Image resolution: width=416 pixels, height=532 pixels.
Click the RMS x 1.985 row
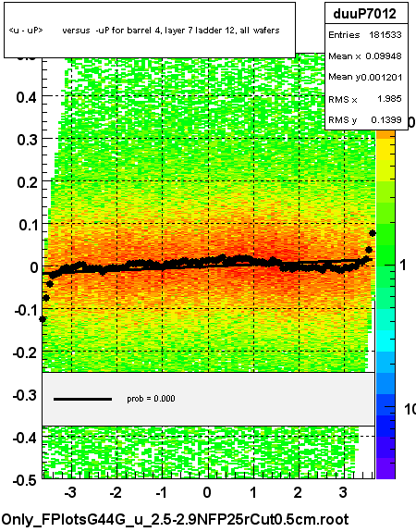(x=366, y=99)
